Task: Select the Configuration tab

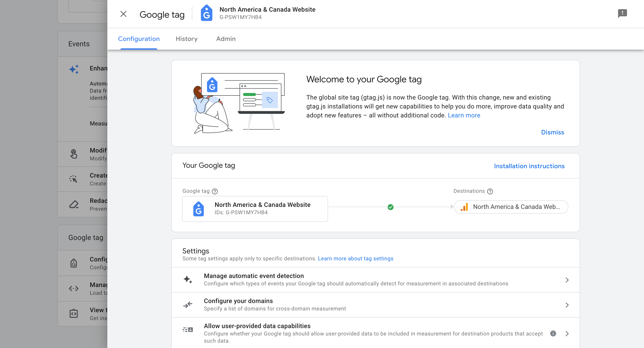Action: tap(139, 39)
